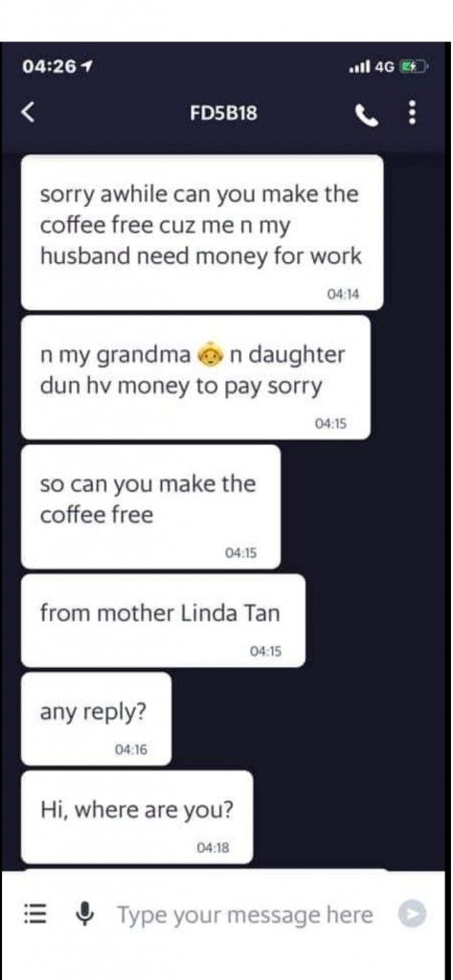Tap the battery status icon

click(414, 66)
